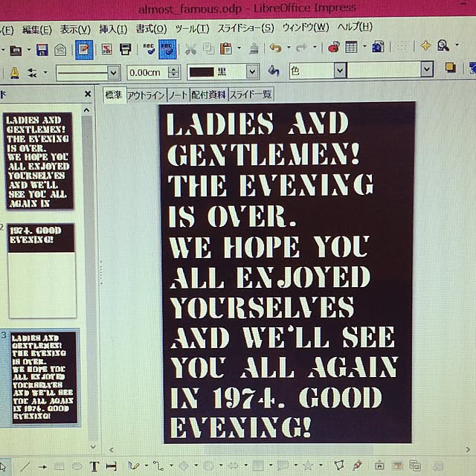Select the Rectangle tool
The image size is (476, 476).
[x=59, y=466]
